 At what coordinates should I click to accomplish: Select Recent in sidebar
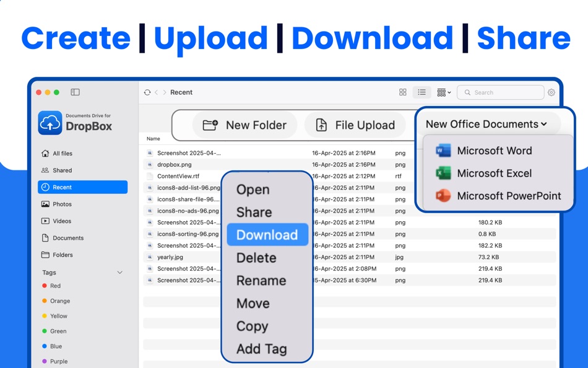click(82, 187)
